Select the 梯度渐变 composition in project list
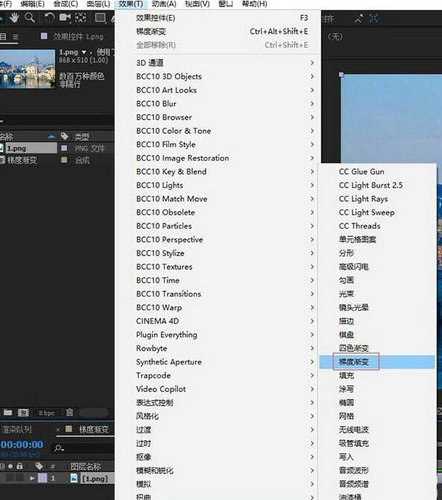Image resolution: width=442 pixels, height=500 pixels. [x=22, y=160]
